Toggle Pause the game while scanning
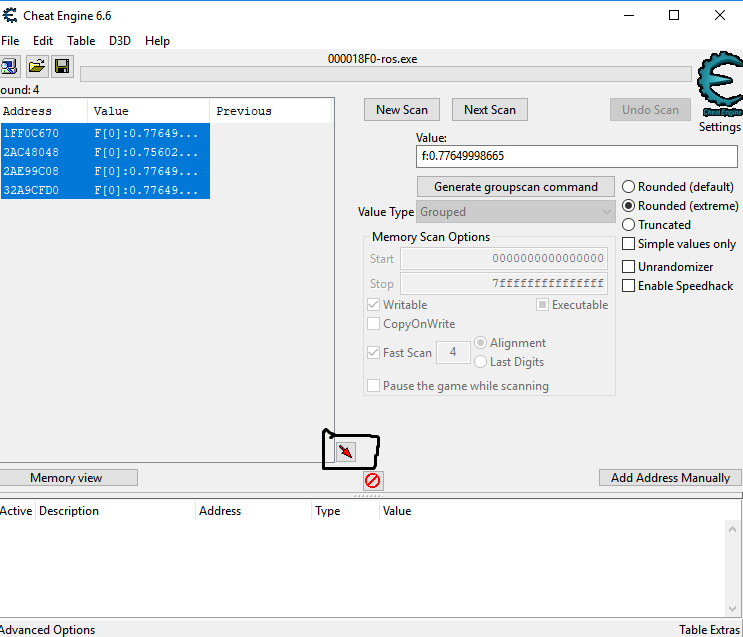 373,386
